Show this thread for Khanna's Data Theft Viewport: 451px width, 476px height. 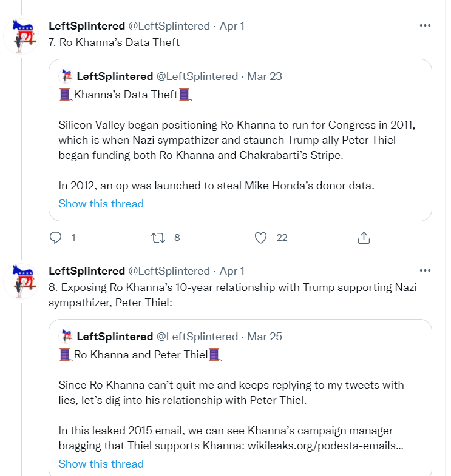click(101, 204)
